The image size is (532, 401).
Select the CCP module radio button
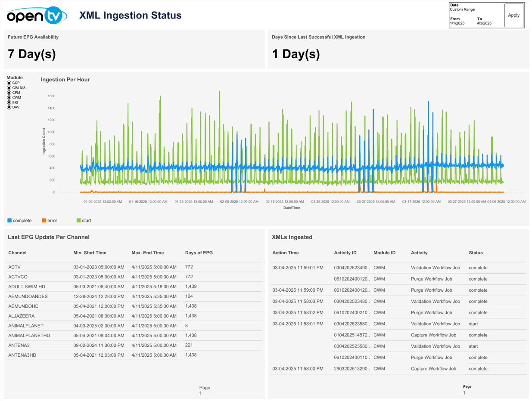pyautogui.click(x=9, y=83)
